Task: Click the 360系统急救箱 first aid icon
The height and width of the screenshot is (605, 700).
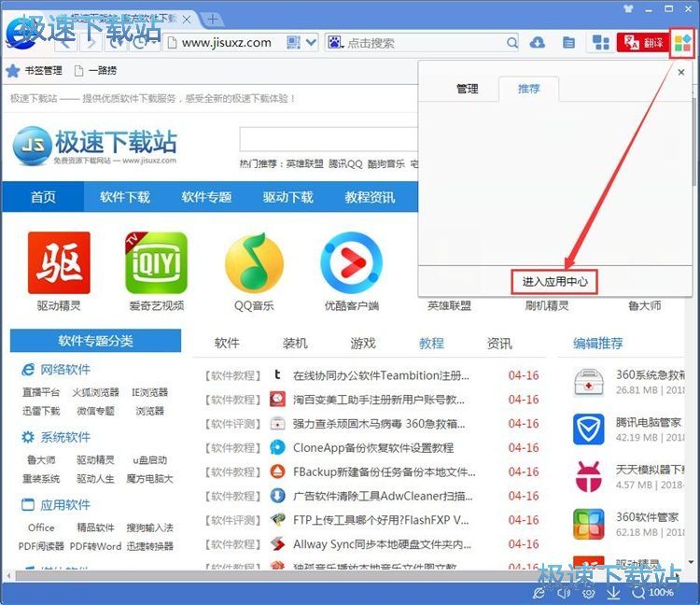Action: click(588, 383)
